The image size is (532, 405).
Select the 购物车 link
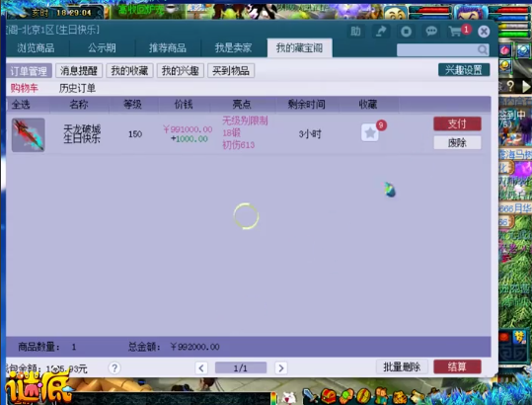click(24, 88)
